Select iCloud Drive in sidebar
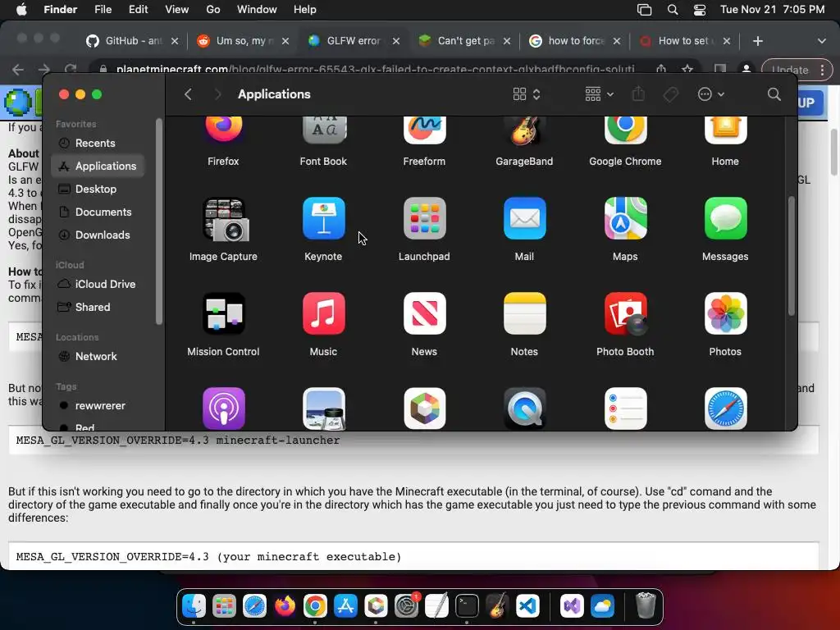The image size is (840, 630). click(98, 285)
